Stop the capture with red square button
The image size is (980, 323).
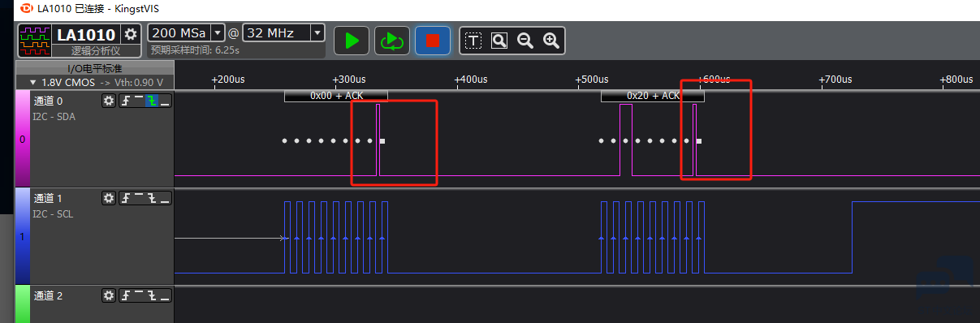tap(433, 40)
